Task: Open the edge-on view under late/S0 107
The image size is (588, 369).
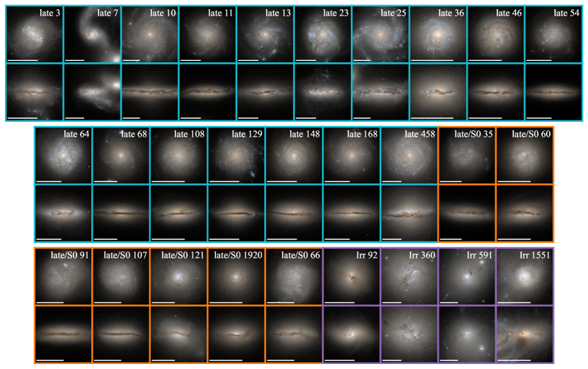Action: point(121,334)
